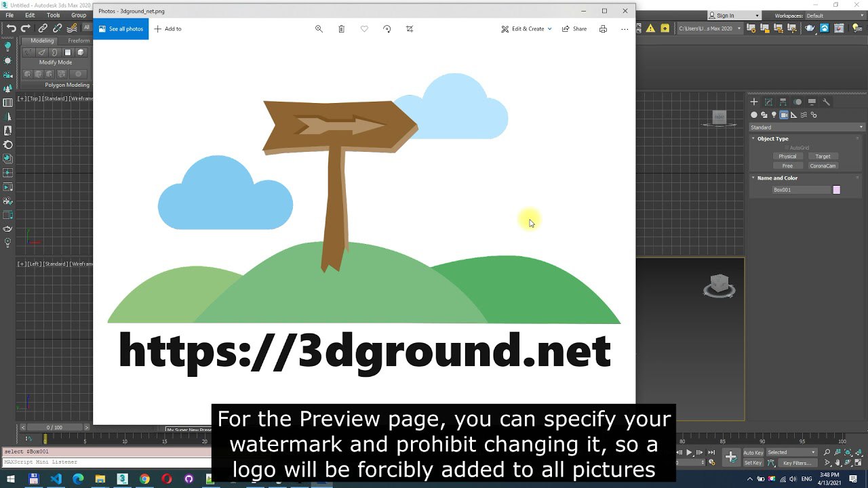Open the File menu in 3ds Max
The height and width of the screenshot is (488, 868).
[9, 15]
